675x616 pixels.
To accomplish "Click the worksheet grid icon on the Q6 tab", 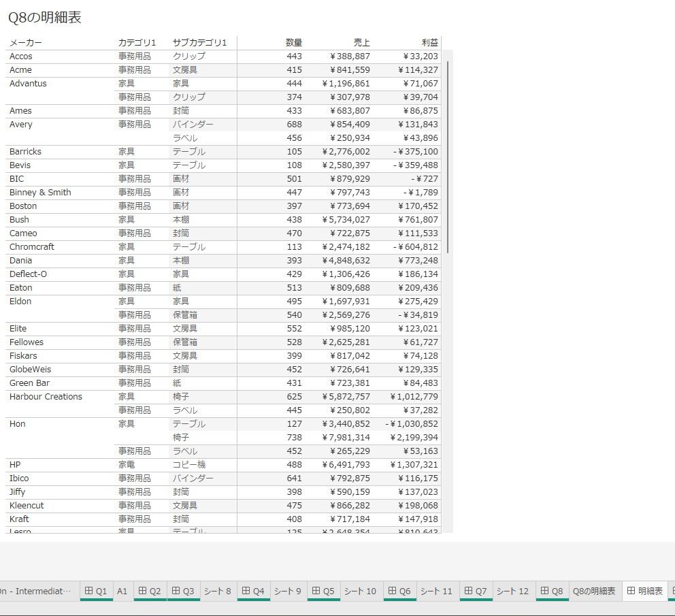I will click(392, 591).
